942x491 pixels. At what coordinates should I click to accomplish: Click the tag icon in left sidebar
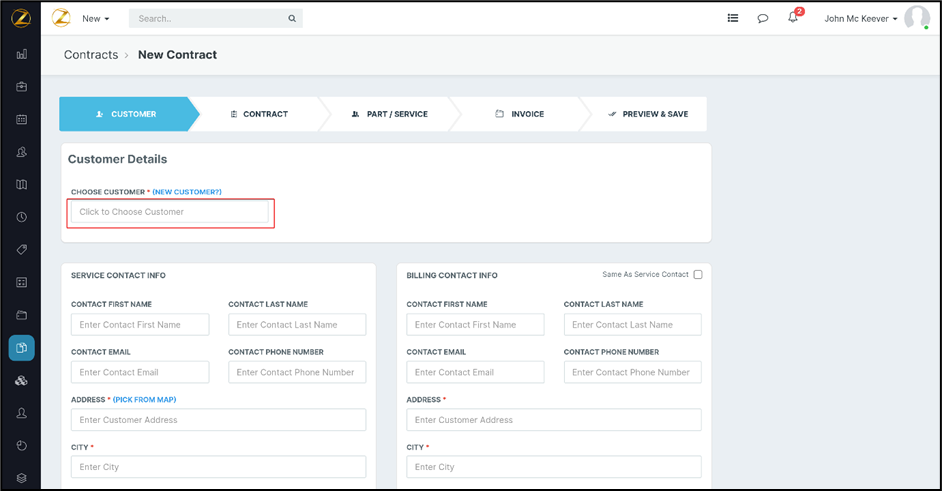pos(21,249)
